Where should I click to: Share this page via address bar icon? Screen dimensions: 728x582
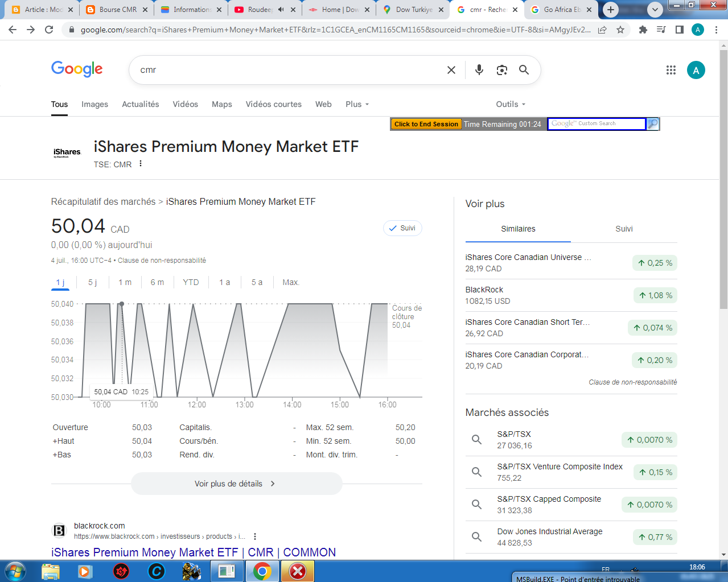[602, 30]
